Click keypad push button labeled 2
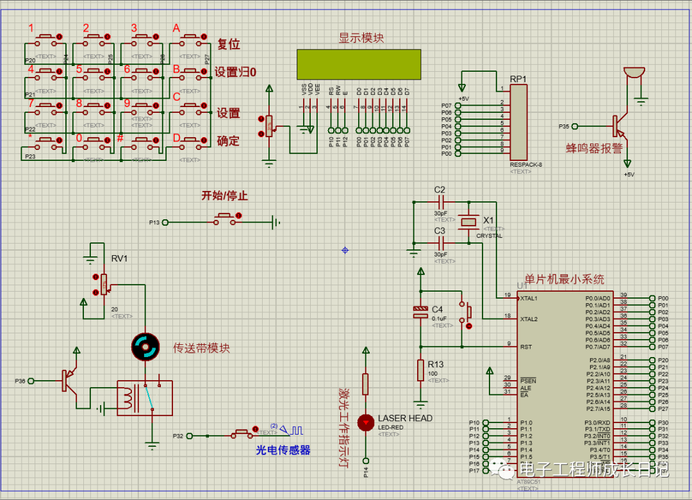The width and height of the screenshot is (692, 500). [x=94, y=41]
